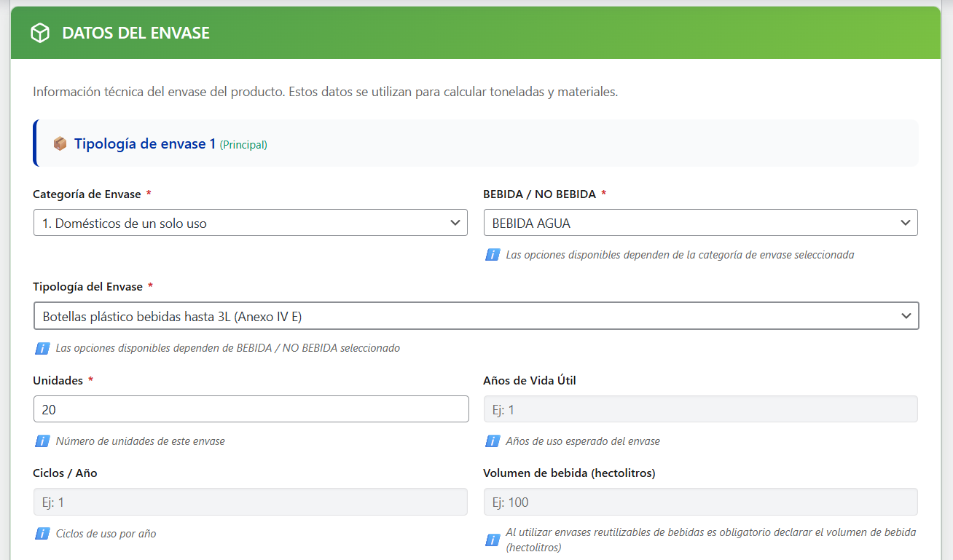Click info icon beside reusable beverage volume note
953x560 pixels.
tap(493, 540)
